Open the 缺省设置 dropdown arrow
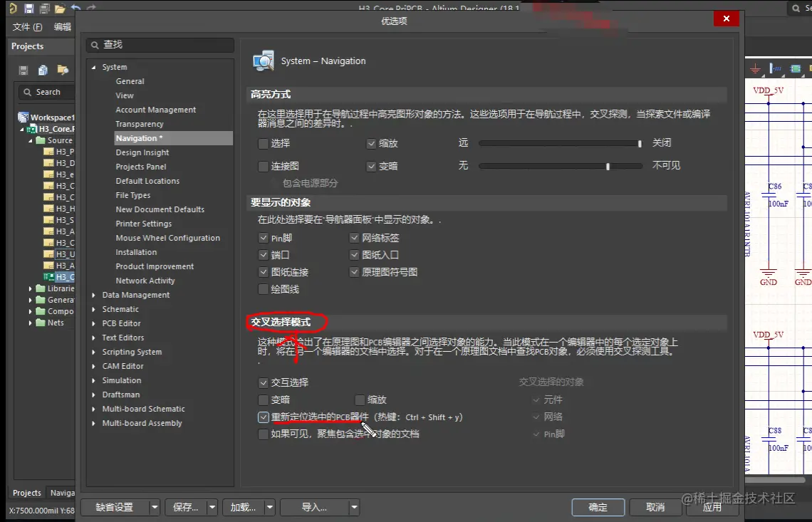Viewport: 812px width, 522px height. point(155,508)
